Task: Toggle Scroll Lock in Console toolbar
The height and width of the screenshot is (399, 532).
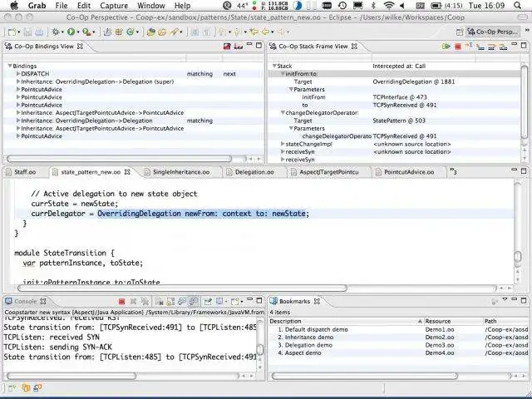Action: click(170, 301)
